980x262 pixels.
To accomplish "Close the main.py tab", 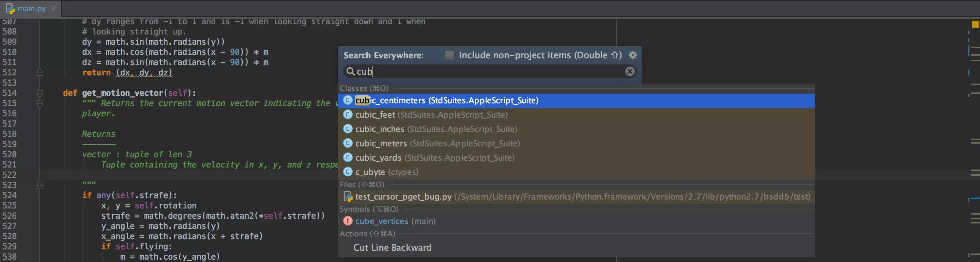I will (53, 9).
